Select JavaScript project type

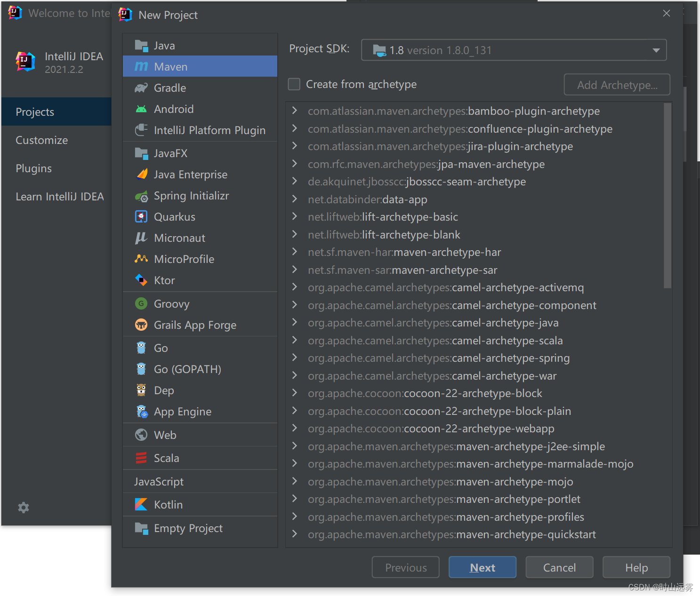pos(200,482)
